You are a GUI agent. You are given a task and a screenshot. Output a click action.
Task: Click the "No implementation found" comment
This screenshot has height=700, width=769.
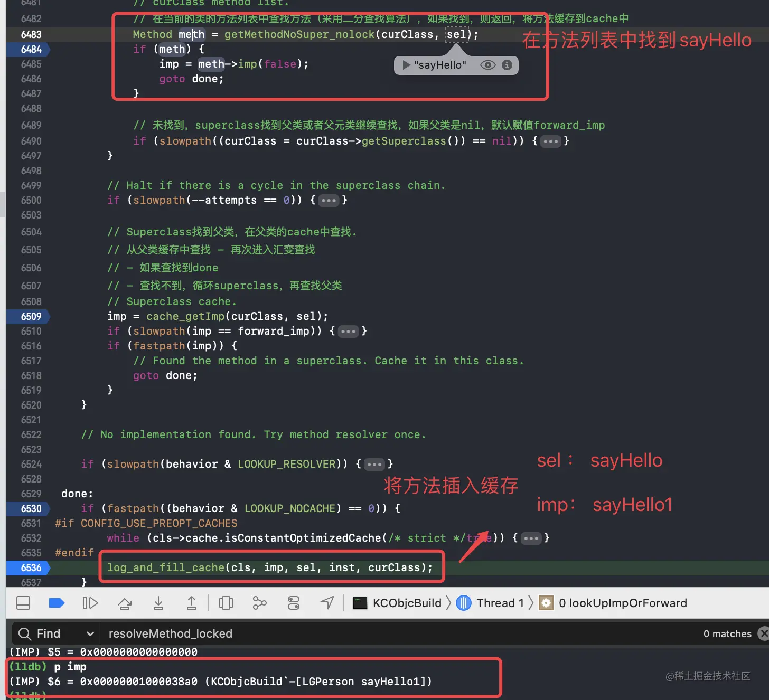(254, 434)
